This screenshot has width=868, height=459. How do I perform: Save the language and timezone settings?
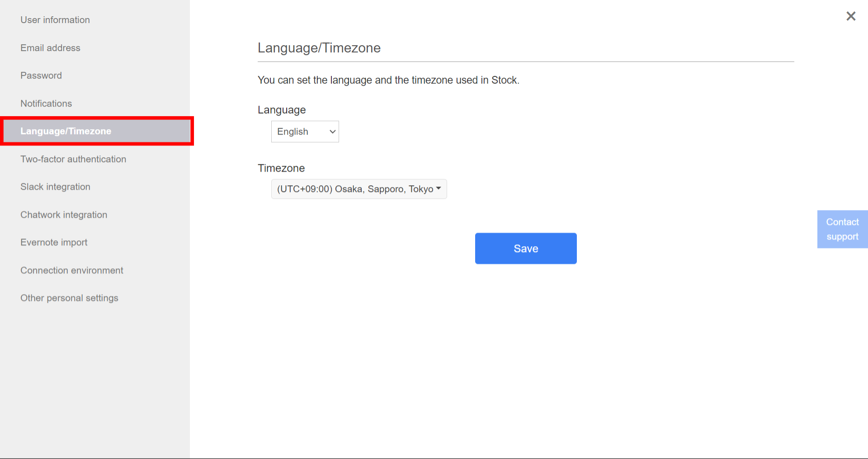(x=525, y=248)
